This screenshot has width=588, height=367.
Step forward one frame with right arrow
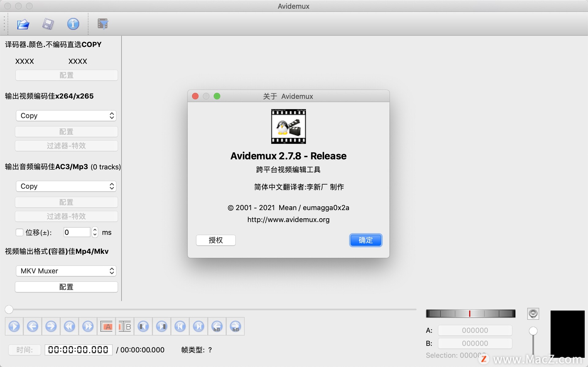[51, 326]
